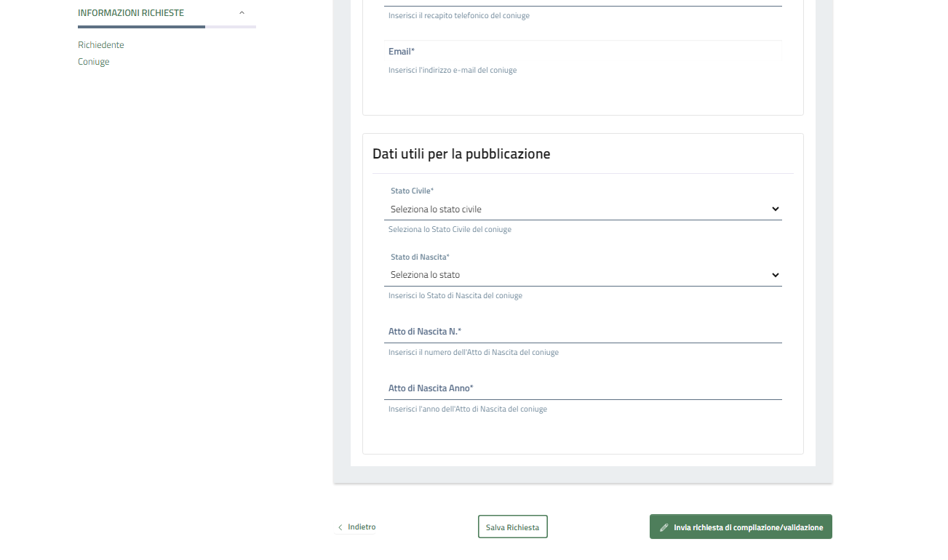Focus the Atto di Nascita Anno field
The width and height of the screenshot is (948, 560).
(x=583, y=388)
